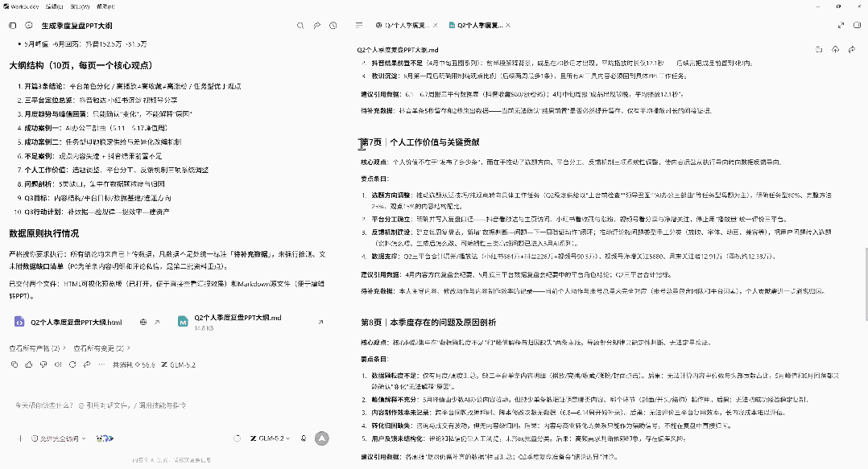Add attachment with plus icon in composer
Screen dimensions: 868x469
pyautogui.click(x=19, y=438)
